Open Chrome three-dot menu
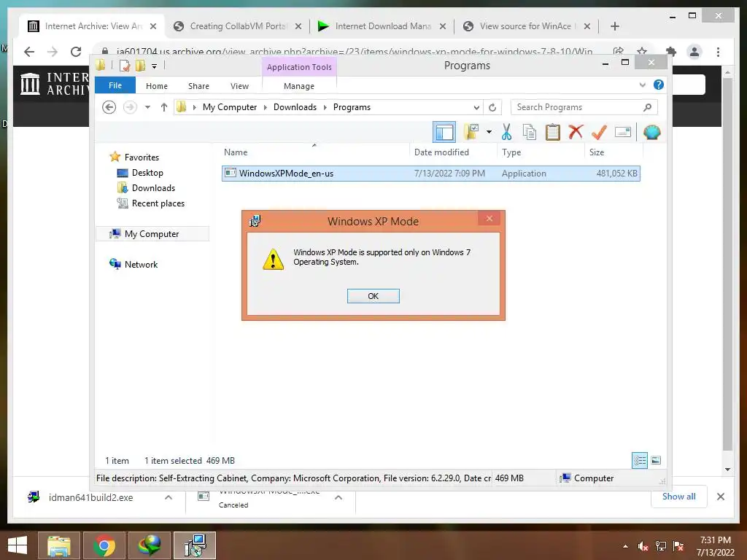The height and width of the screenshot is (560, 747). click(718, 52)
